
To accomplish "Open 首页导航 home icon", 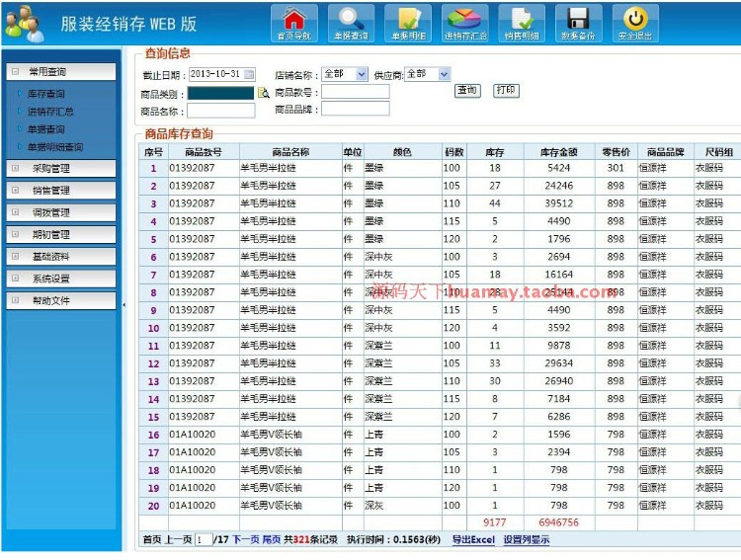I will 294,23.
